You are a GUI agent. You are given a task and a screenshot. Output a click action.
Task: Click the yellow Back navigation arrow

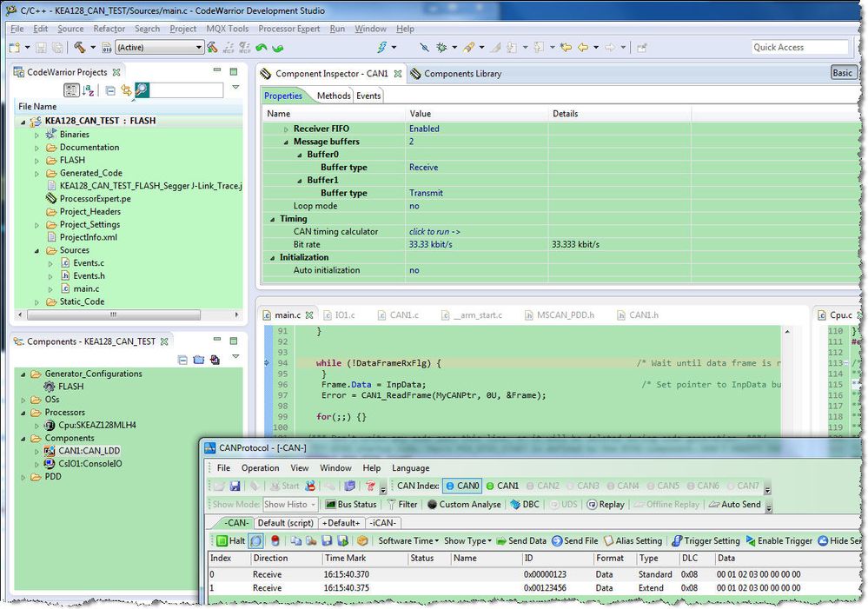[583, 48]
